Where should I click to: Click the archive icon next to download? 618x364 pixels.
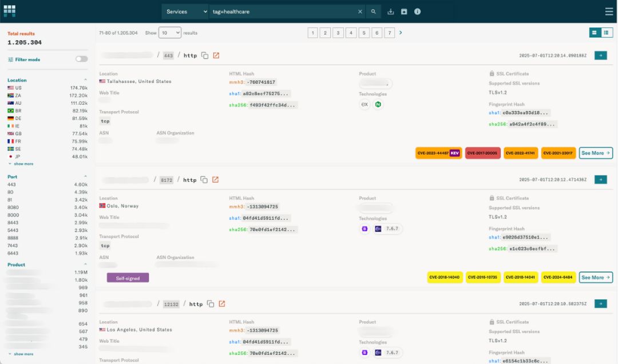click(x=404, y=11)
